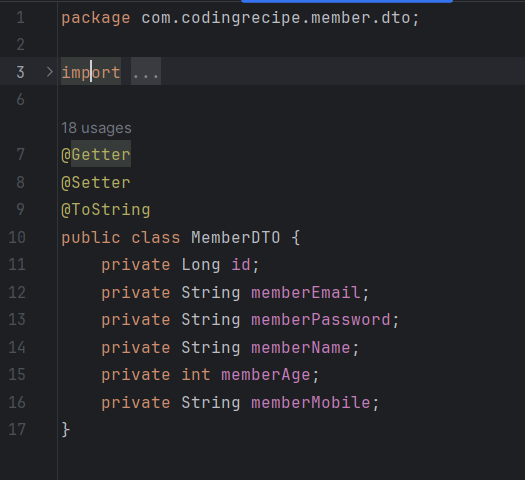Click the String type on memberName line
The width and height of the screenshot is (525, 480).
(211, 348)
